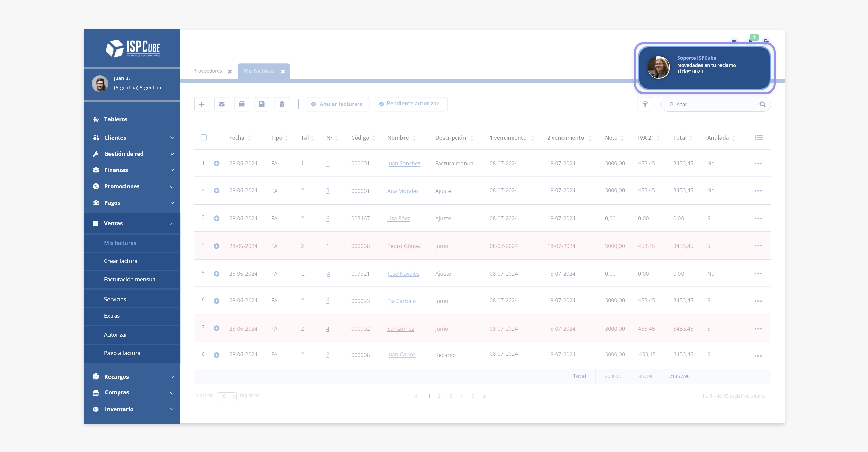Open the Ana Morales customer link

(x=403, y=191)
